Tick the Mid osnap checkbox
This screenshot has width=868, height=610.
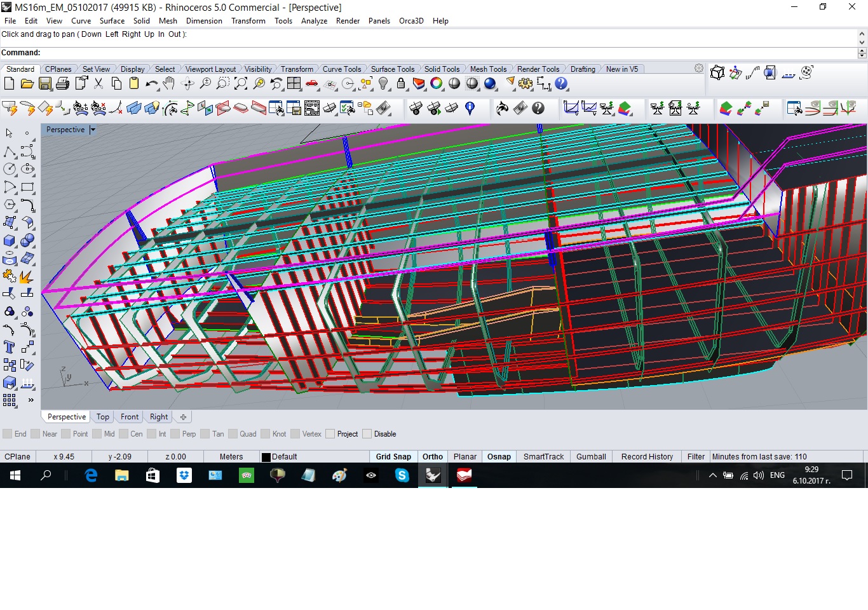(x=97, y=434)
